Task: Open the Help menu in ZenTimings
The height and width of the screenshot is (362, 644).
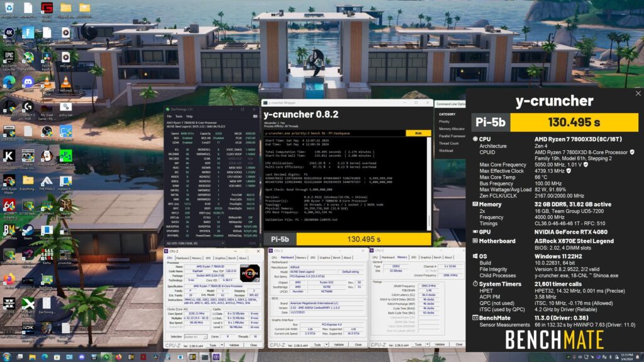Action: coord(189,116)
